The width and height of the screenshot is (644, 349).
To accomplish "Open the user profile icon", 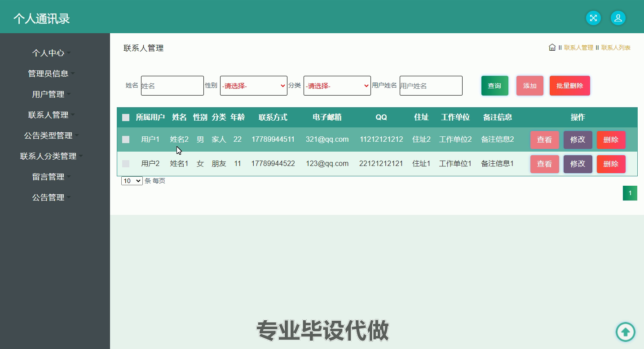I will [618, 18].
